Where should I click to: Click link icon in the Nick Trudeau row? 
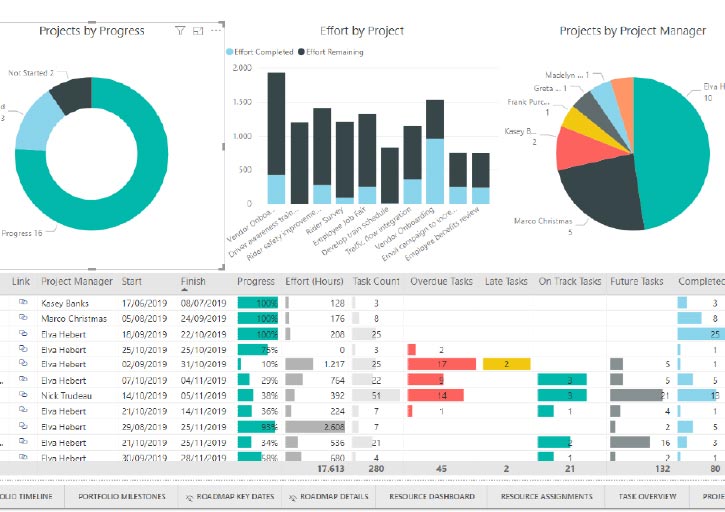[24, 395]
